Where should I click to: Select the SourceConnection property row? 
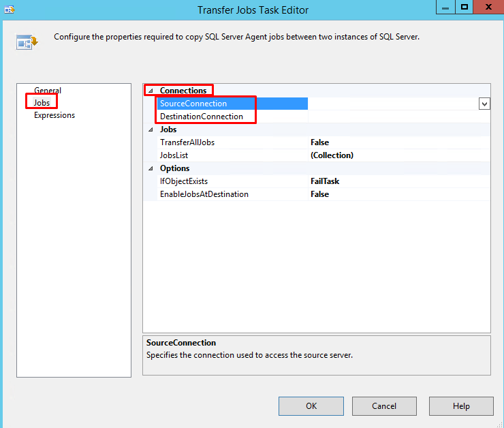pos(193,104)
